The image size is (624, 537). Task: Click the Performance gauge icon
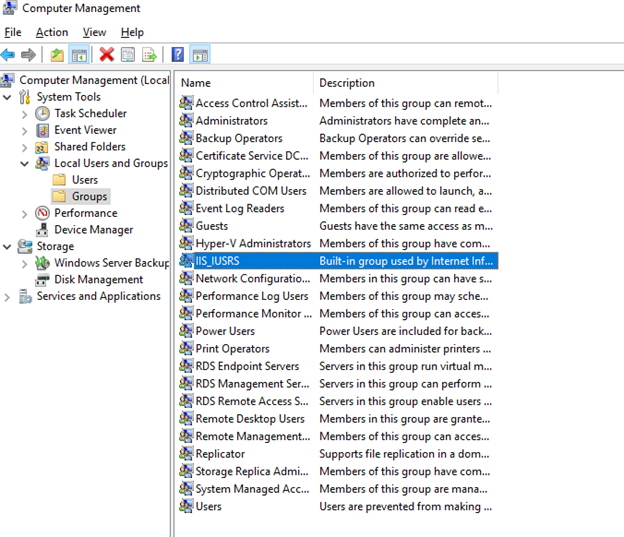[42, 213]
